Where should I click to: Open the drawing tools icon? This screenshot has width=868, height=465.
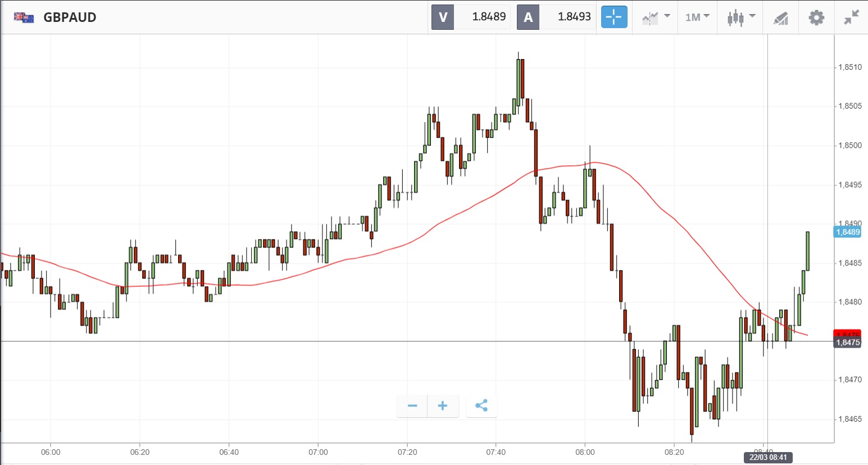780,18
